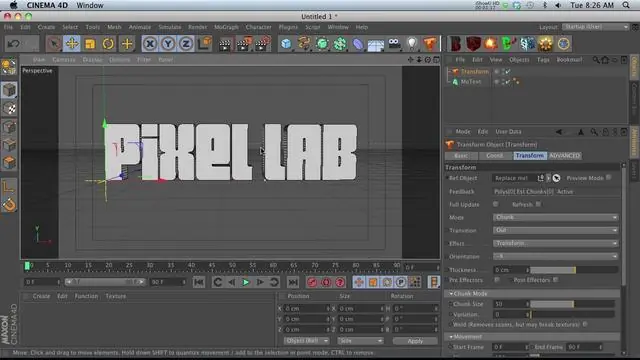Activate the Move tool
The image size is (640, 360).
[x=72, y=44]
